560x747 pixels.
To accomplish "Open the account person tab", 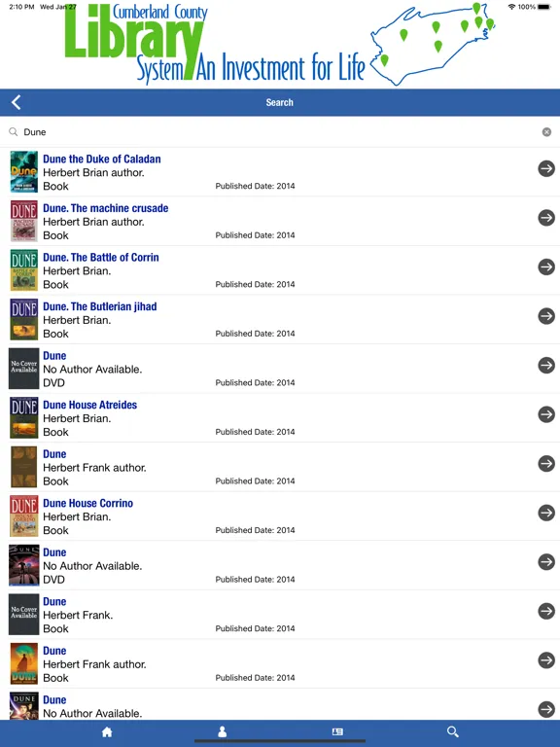I will pos(222,731).
